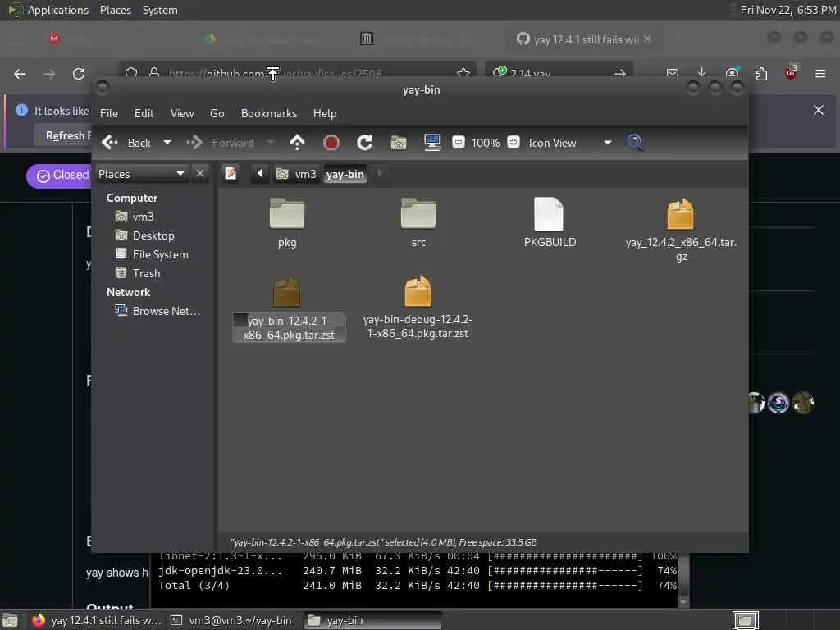This screenshot has height=630, width=840.
Task: Switch to vm3@vm3 terminal in taskbar
Action: [232, 620]
